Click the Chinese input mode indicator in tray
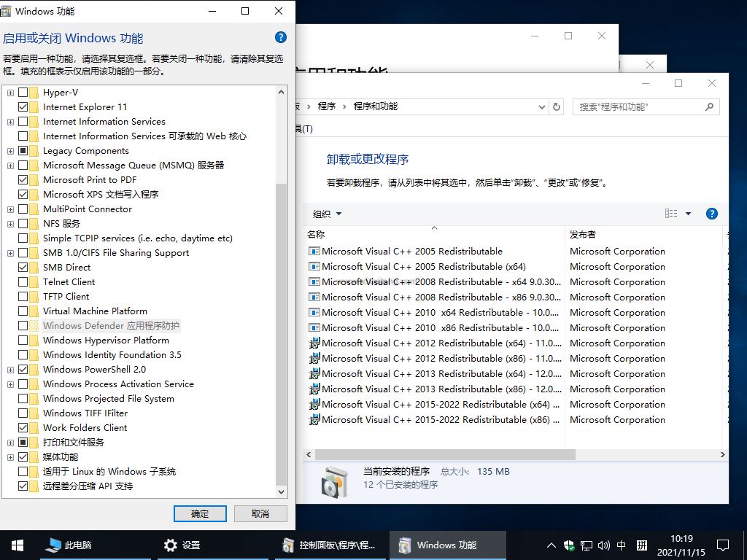 (622, 545)
